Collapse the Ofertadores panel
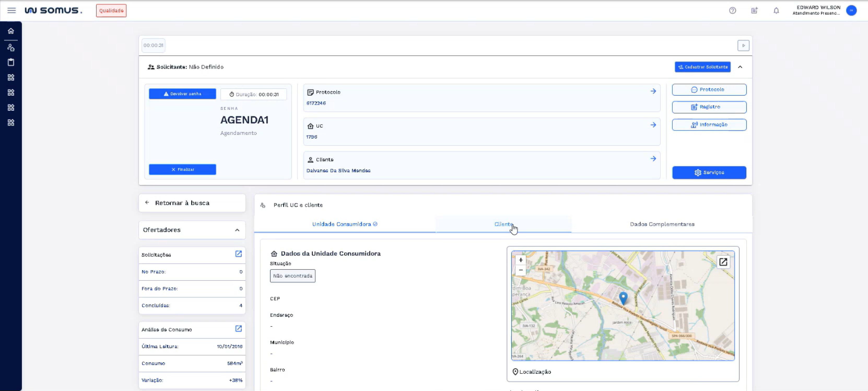This screenshot has height=391, width=868. (237, 230)
